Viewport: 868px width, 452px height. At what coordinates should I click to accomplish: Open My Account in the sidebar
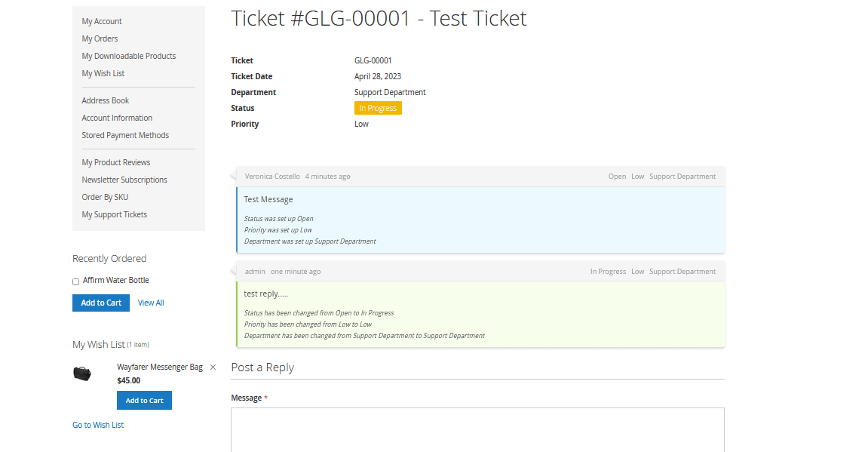click(102, 21)
